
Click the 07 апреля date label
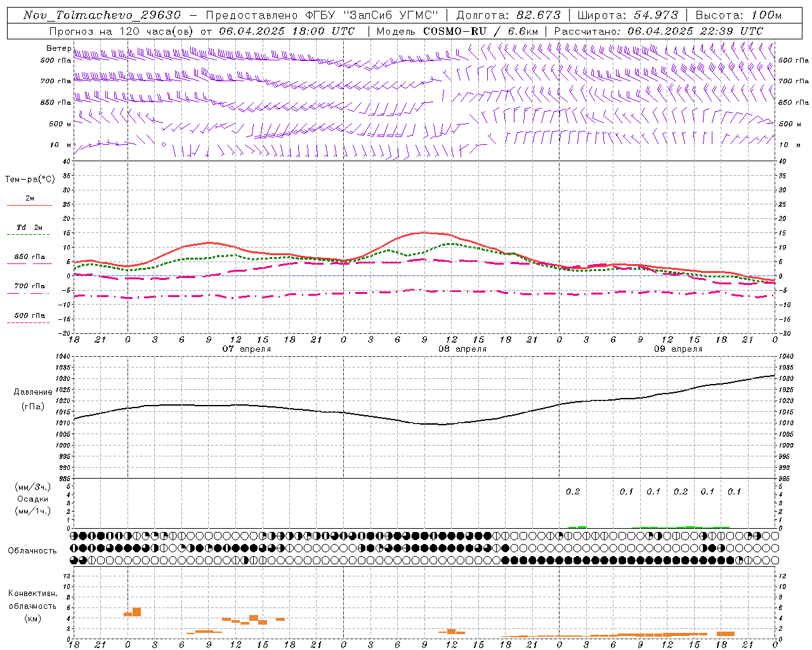pyautogui.click(x=246, y=349)
